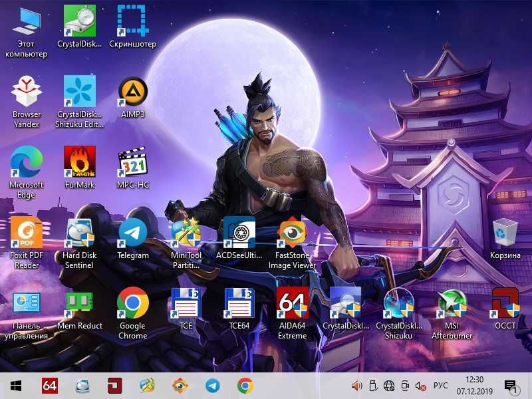Click the orange speaker tray icon
The height and width of the screenshot is (399, 532).
pyautogui.click(x=357, y=386)
